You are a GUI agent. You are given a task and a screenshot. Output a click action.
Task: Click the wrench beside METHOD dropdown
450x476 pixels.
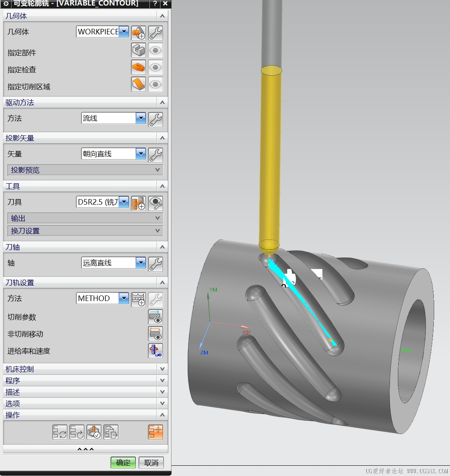click(x=156, y=299)
